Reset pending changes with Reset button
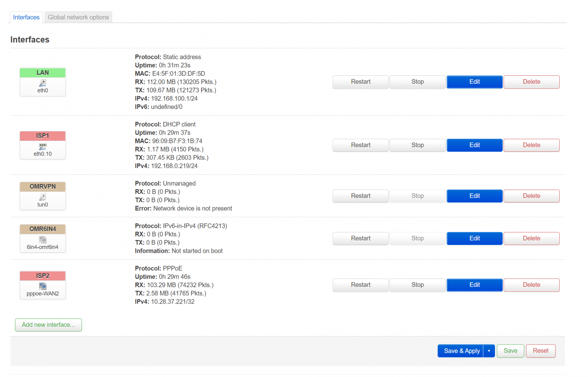This screenshot has height=377, width=588. point(540,351)
